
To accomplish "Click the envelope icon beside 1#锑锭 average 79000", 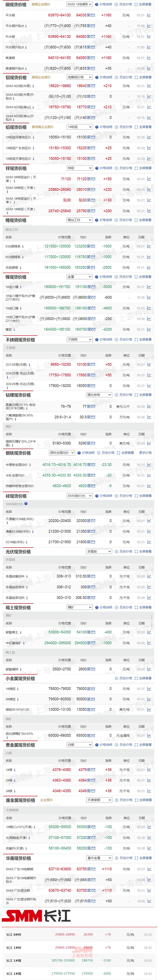I will (x=93, y=689).
